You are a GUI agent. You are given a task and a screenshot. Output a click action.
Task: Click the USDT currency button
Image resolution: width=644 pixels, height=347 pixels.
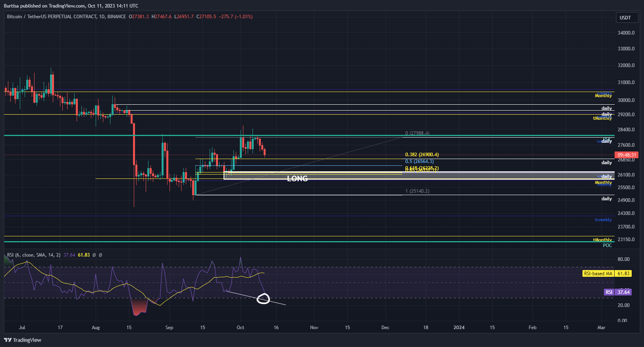coord(627,17)
